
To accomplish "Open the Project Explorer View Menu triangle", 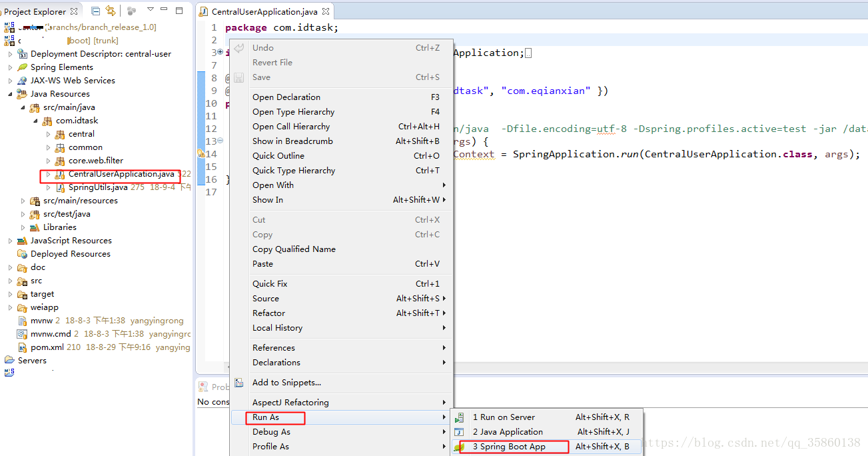I will click(150, 10).
